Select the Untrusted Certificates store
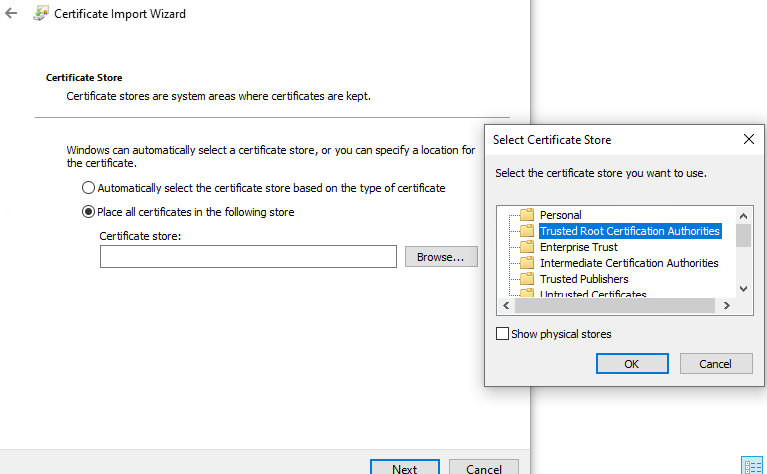Viewport: 767px width, 474px height. click(x=593, y=293)
